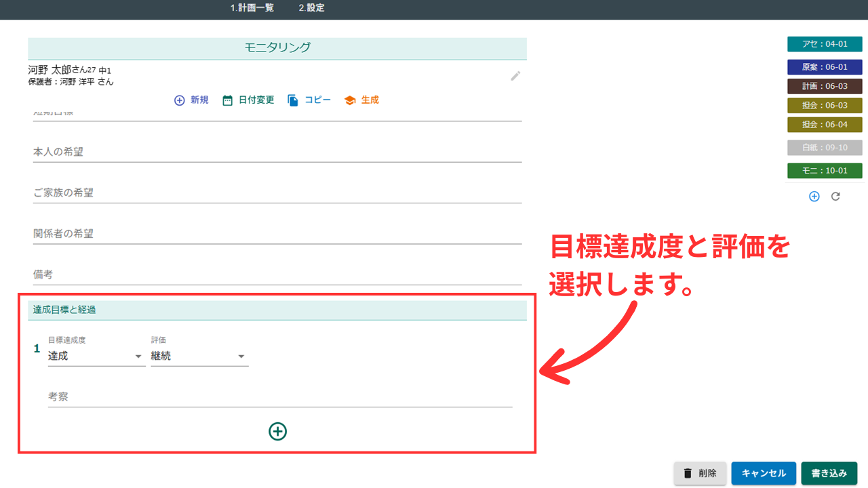Click the pencil edit icon
This screenshot has height=488, width=868.
coord(515,76)
